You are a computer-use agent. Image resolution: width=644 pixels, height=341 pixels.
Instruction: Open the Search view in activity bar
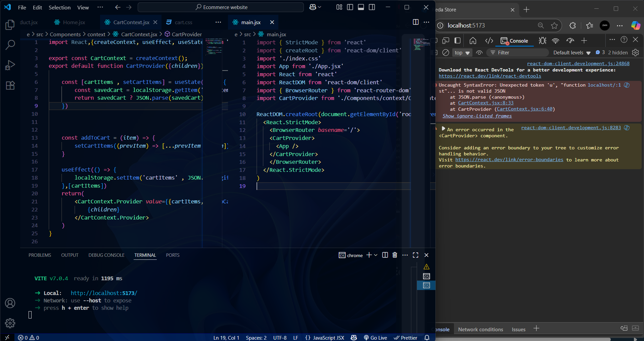(10, 45)
